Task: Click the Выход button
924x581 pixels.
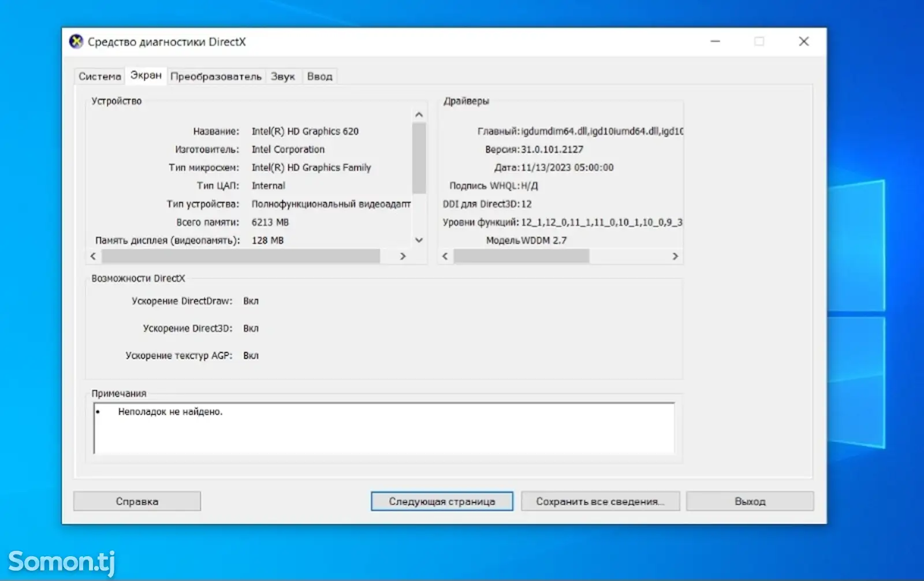Action: click(750, 501)
